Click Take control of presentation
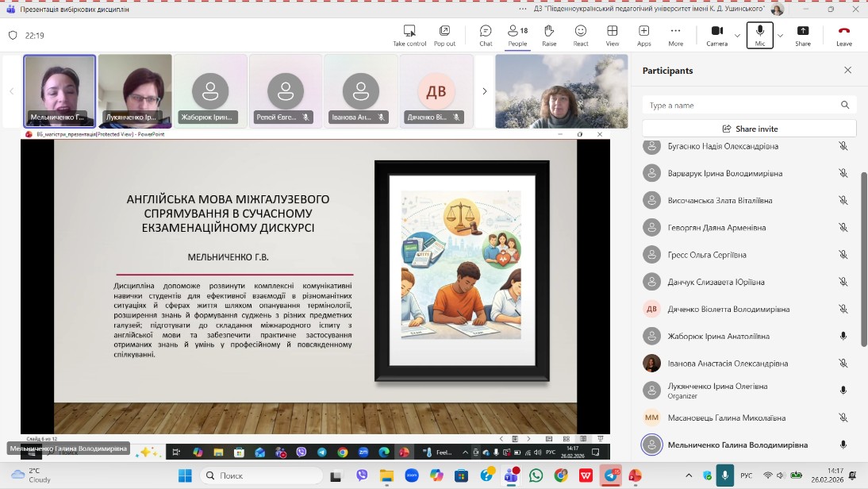Screen dimensions: 868x489 tap(409, 35)
